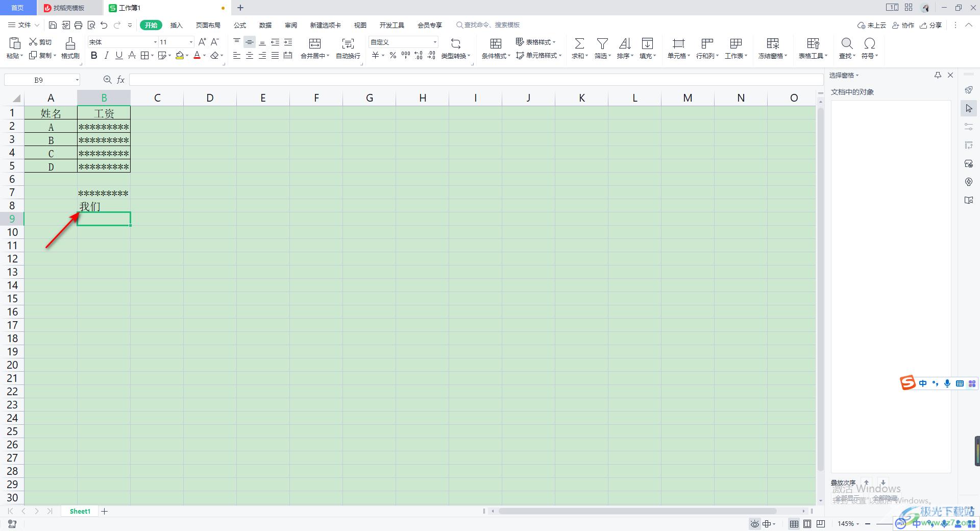The width and height of the screenshot is (980, 531).
Task: Click the Sort (排序) icon
Action: (x=625, y=43)
